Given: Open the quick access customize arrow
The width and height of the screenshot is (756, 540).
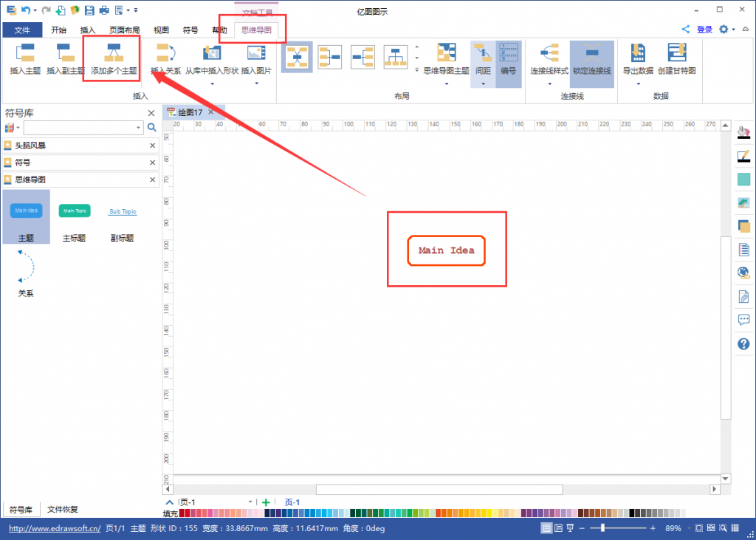Looking at the screenshot, I should [x=136, y=10].
